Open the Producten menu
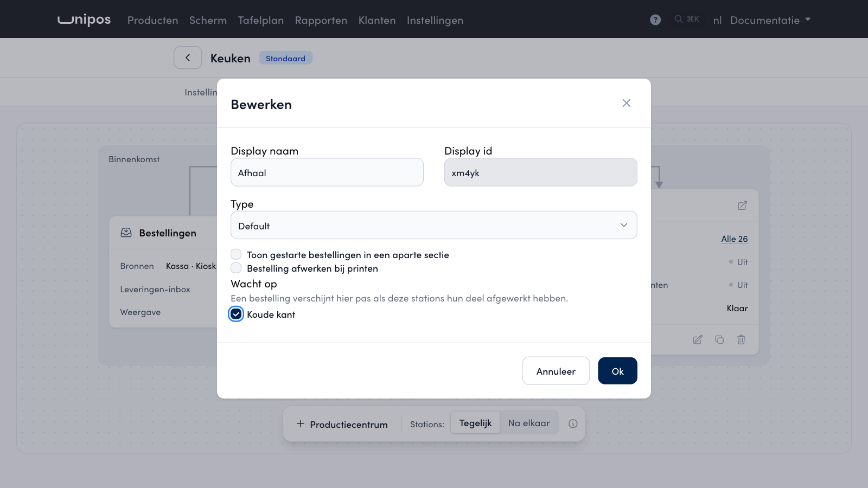 point(152,20)
